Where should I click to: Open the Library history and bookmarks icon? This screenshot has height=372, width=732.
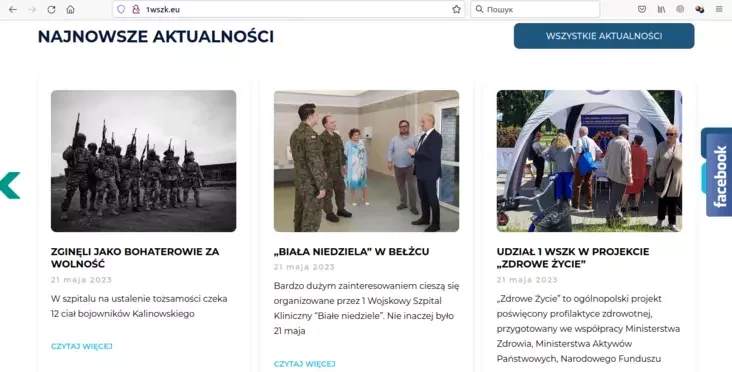661,9
